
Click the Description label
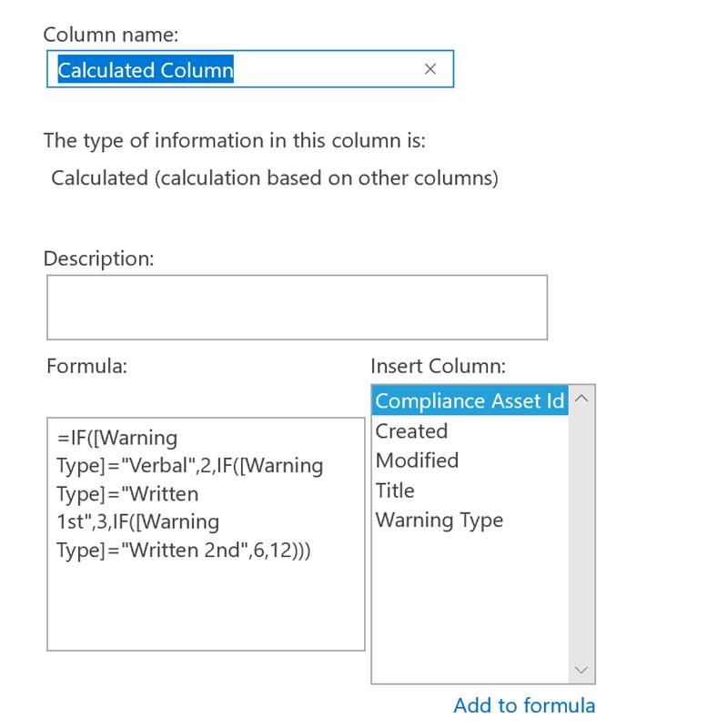98,258
